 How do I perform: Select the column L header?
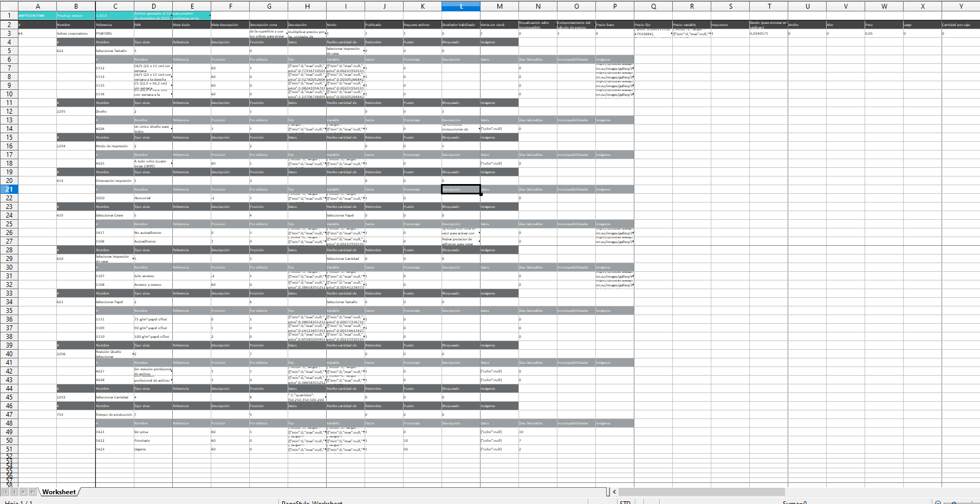pyautogui.click(x=461, y=6)
